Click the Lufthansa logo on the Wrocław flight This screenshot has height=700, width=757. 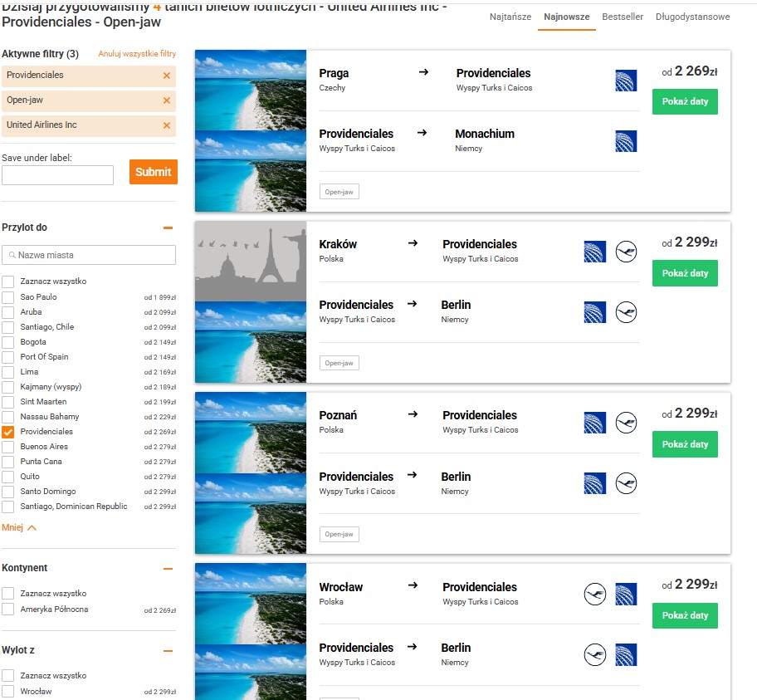(595, 595)
